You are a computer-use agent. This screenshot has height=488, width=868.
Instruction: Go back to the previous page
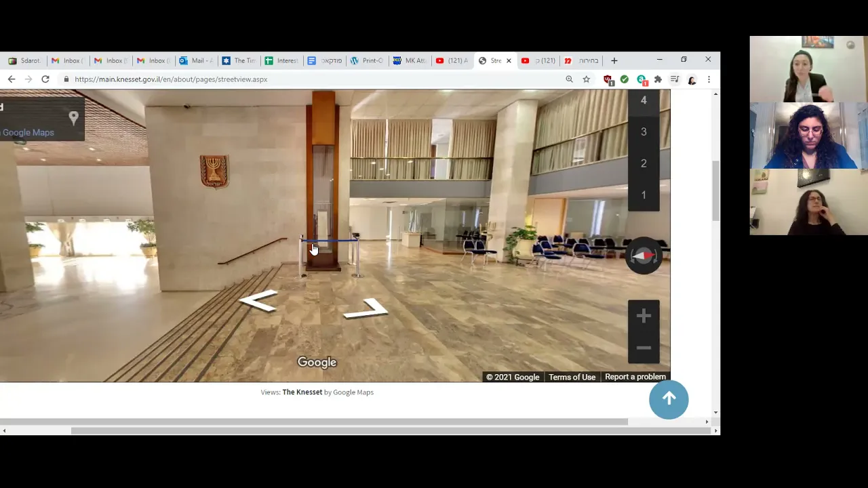click(x=12, y=79)
